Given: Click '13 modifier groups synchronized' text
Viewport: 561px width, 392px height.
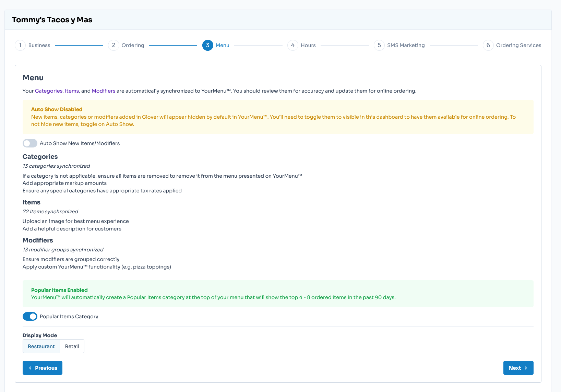Looking at the screenshot, I should (63, 250).
